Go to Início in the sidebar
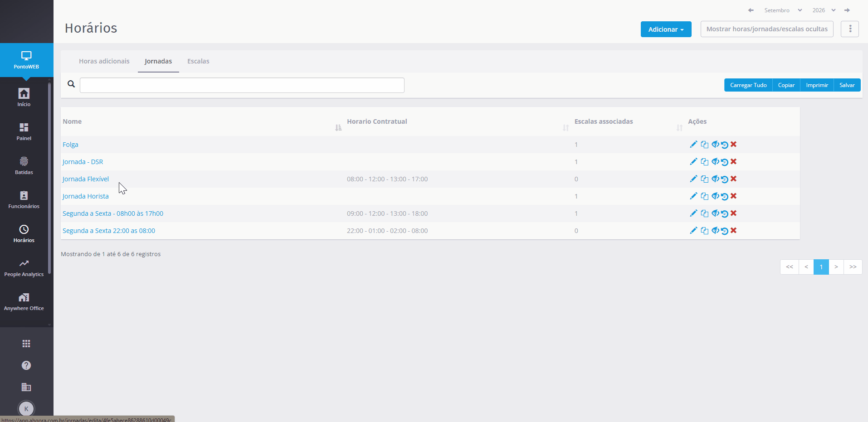This screenshot has height=422, width=868. point(24,97)
